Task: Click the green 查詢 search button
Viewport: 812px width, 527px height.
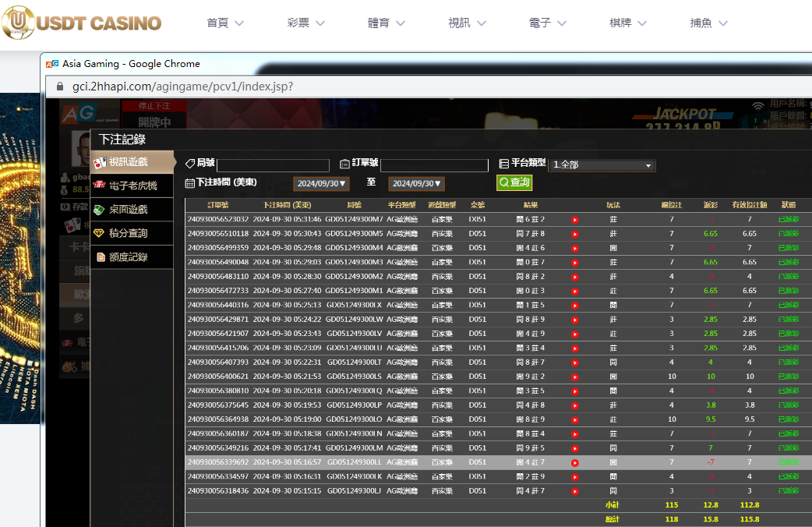Action: 514,182
